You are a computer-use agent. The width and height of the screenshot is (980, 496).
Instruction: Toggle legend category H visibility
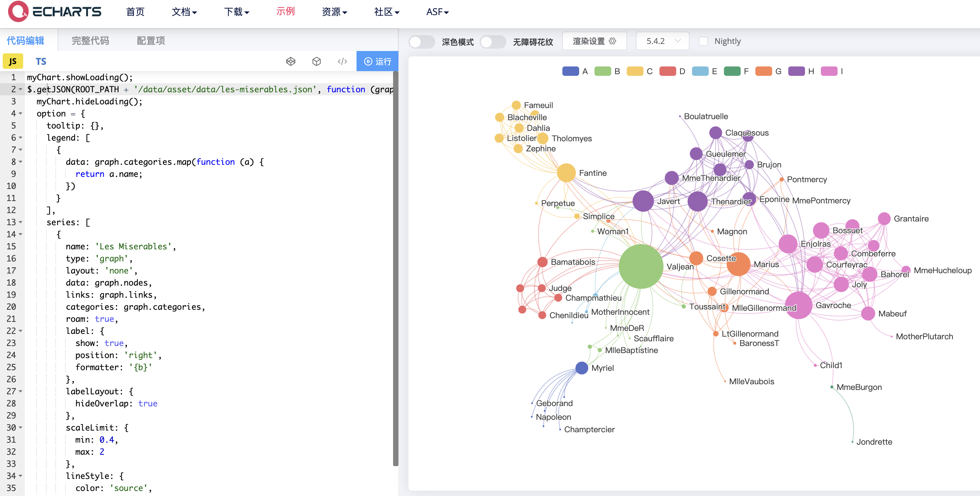[x=801, y=71]
